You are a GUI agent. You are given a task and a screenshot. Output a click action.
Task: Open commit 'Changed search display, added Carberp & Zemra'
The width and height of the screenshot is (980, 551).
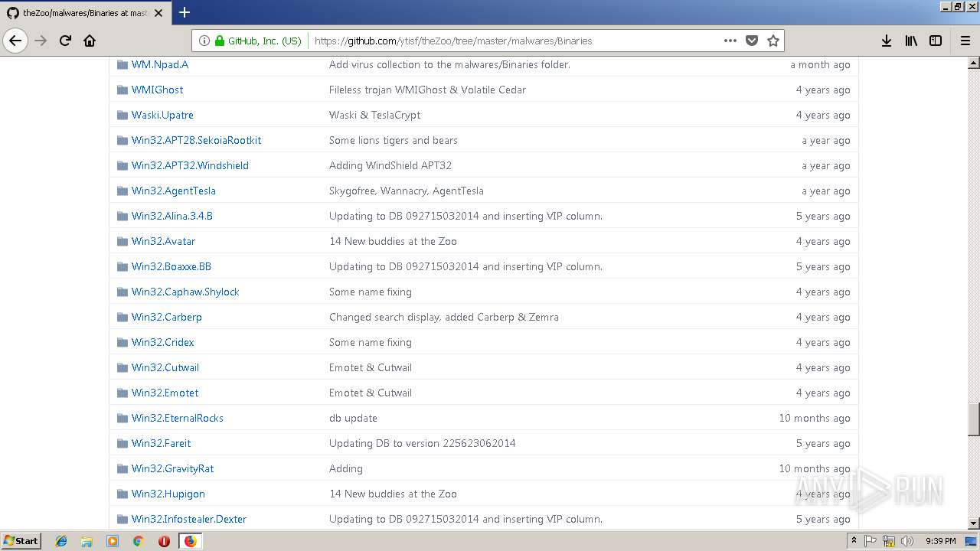tap(443, 317)
